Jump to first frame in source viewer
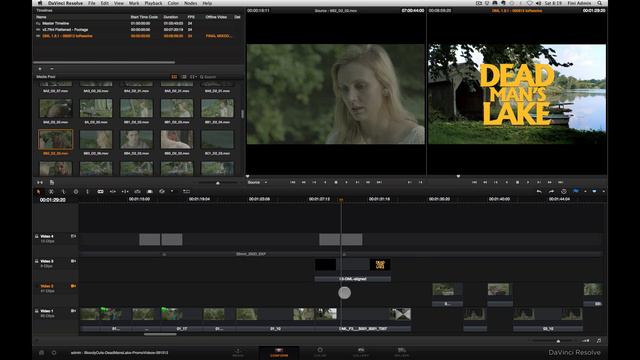This screenshot has height=360, width=640. click(293, 182)
